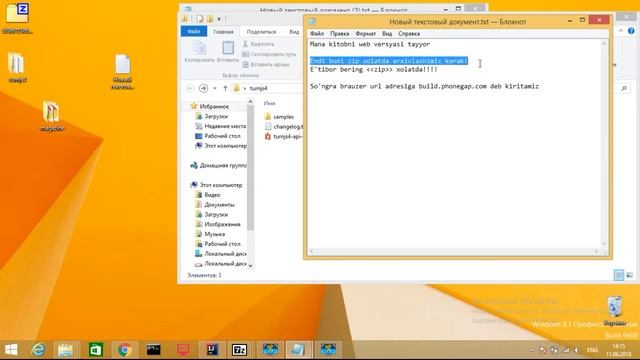Launch Internet Explorer from taskbar
The width and height of the screenshot is (640, 360).
[x=38, y=350]
